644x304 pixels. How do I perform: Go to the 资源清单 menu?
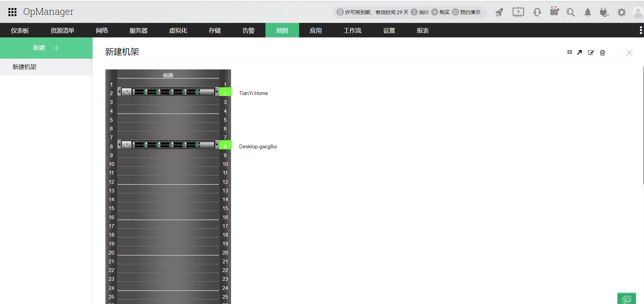tap(62, 30)
